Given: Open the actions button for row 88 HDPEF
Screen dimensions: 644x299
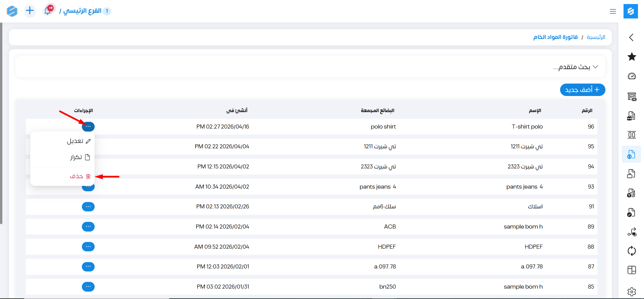Looking at the screenshot, I should [88, 247].
